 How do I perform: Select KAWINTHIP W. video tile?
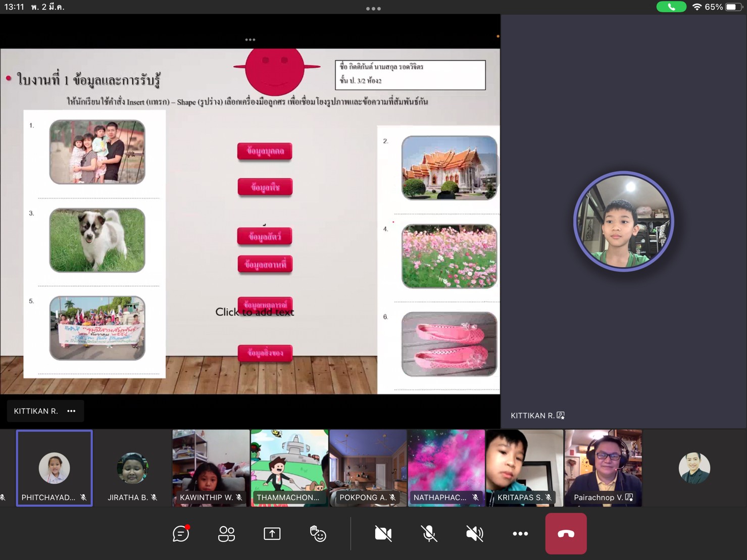(211, 468)
